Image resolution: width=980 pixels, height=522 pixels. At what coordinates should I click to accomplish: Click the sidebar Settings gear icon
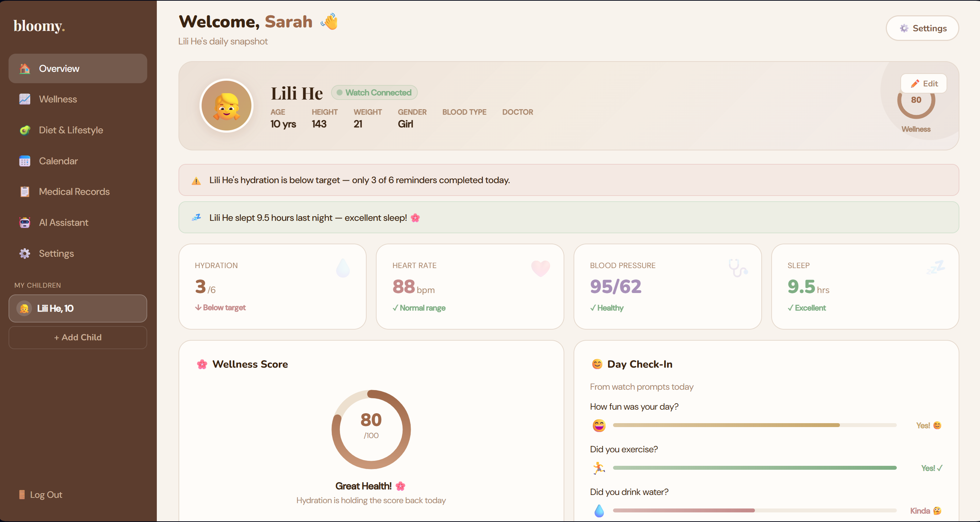[25, 254]
